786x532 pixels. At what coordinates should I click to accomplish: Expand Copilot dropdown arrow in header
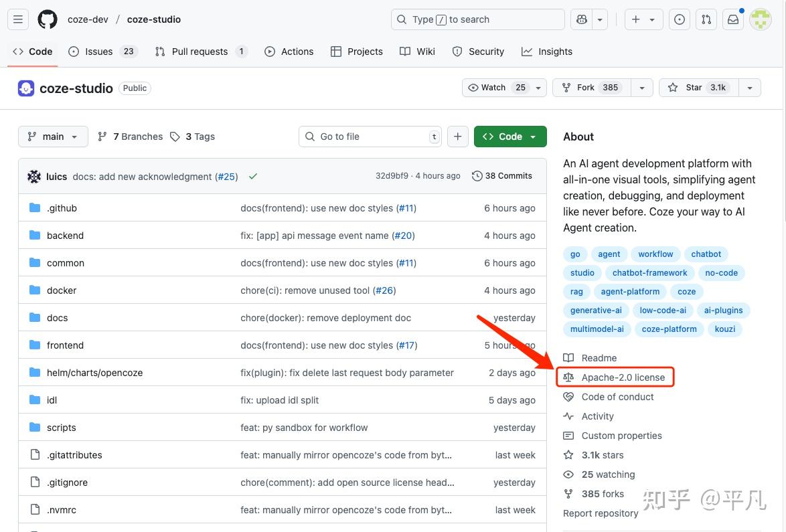(600, 19)
